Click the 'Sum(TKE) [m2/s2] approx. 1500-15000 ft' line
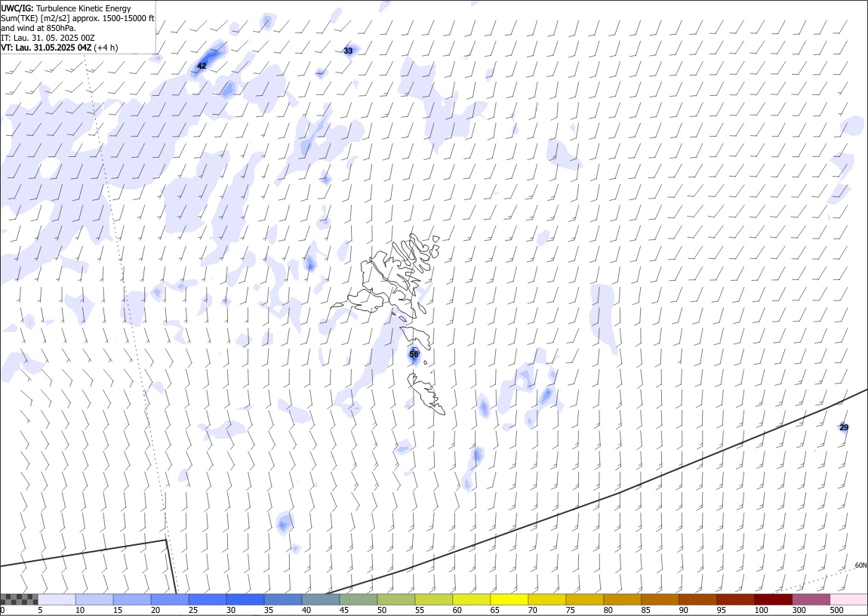This screenshot has width=868, height=616. [78, 18]
